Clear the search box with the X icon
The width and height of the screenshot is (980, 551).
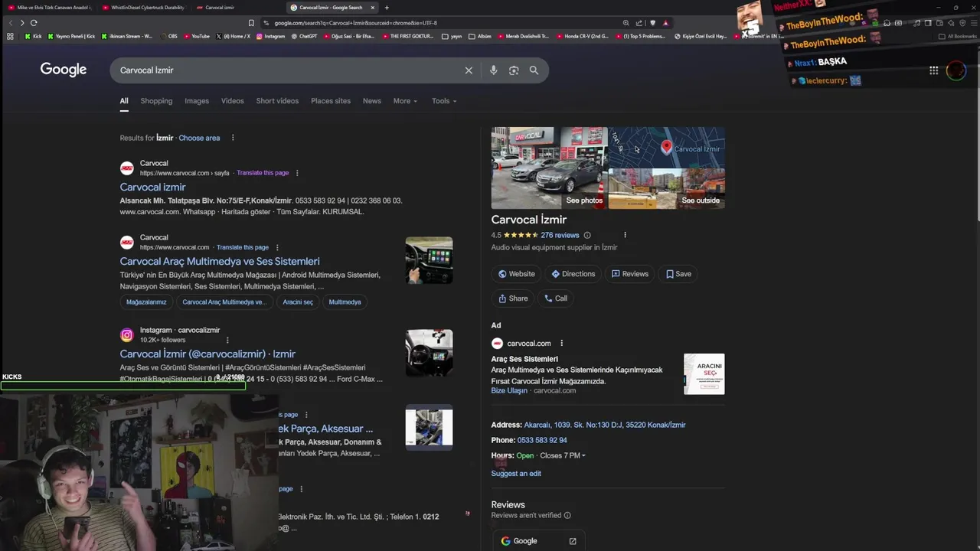tap(469, 70)
